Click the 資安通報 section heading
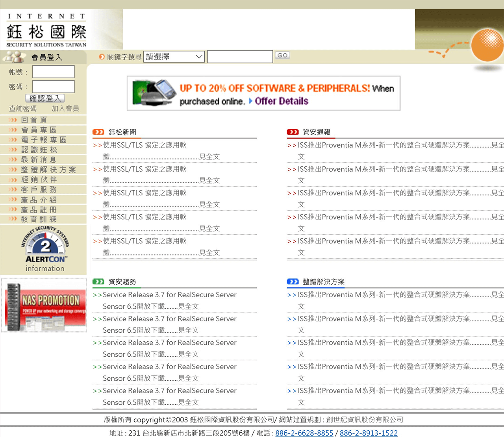The height and width of the screenshot is (437, 504). [317, 132]
